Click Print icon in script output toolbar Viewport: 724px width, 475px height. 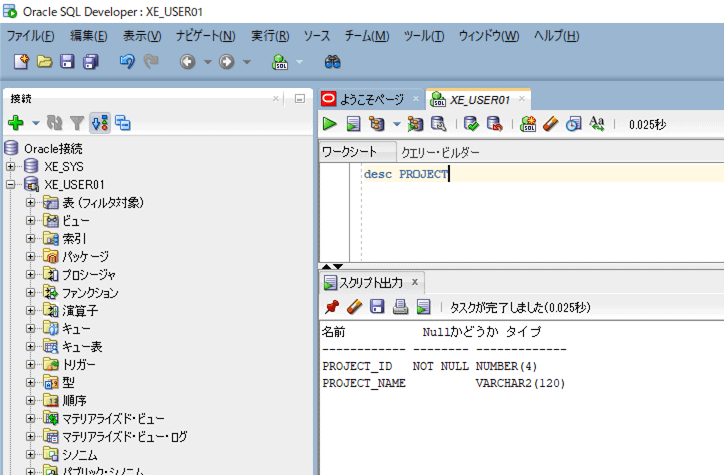coord(400,307)
